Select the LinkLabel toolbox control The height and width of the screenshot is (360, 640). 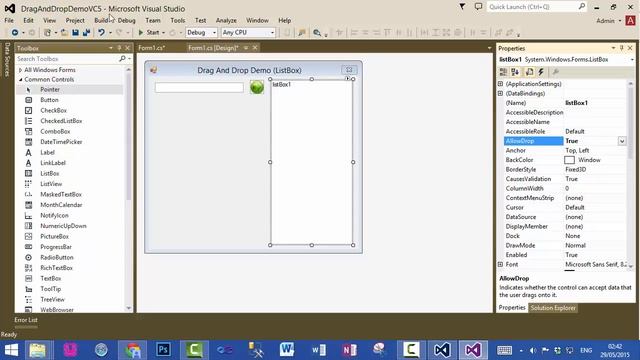click(x=53, y=163)
